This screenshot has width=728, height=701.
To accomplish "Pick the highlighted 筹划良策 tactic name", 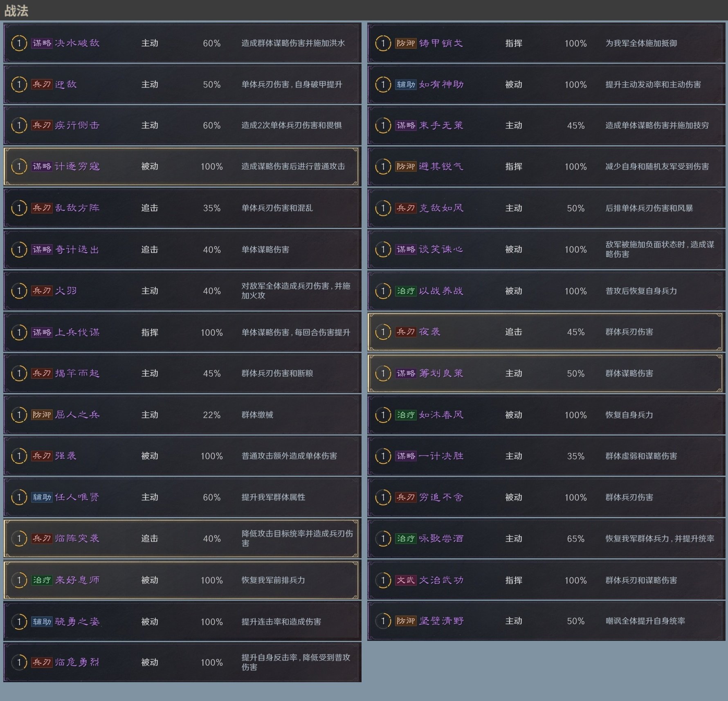I will click(441, 373).
